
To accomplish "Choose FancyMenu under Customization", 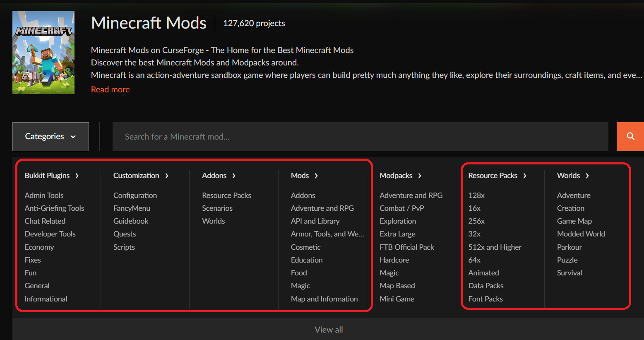I will (132, 208).
